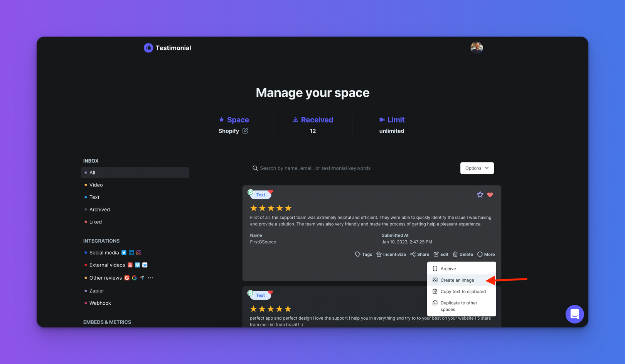
Task: Click the edit pencil next to Shopify
Action: click(x=245, y=131)
